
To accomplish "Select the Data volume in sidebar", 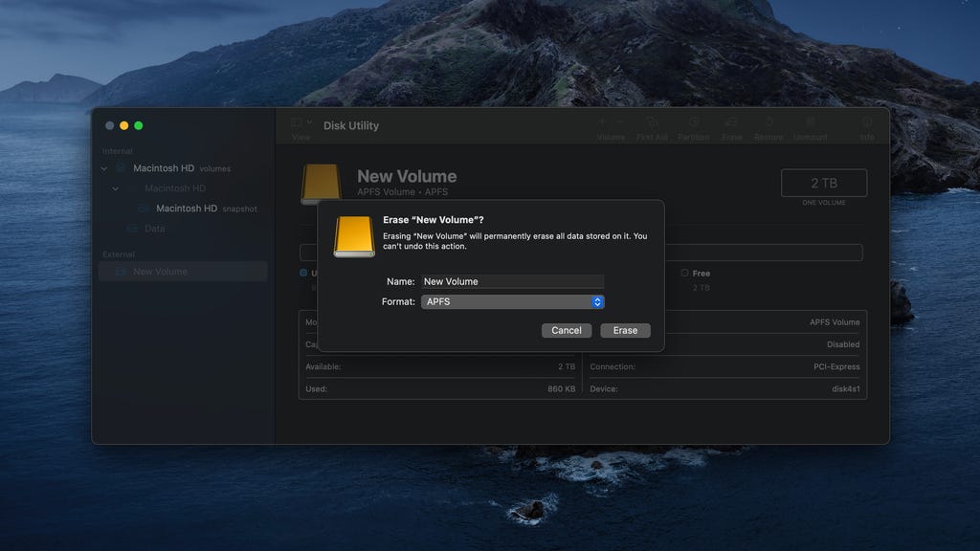I will tap(154, 229).
